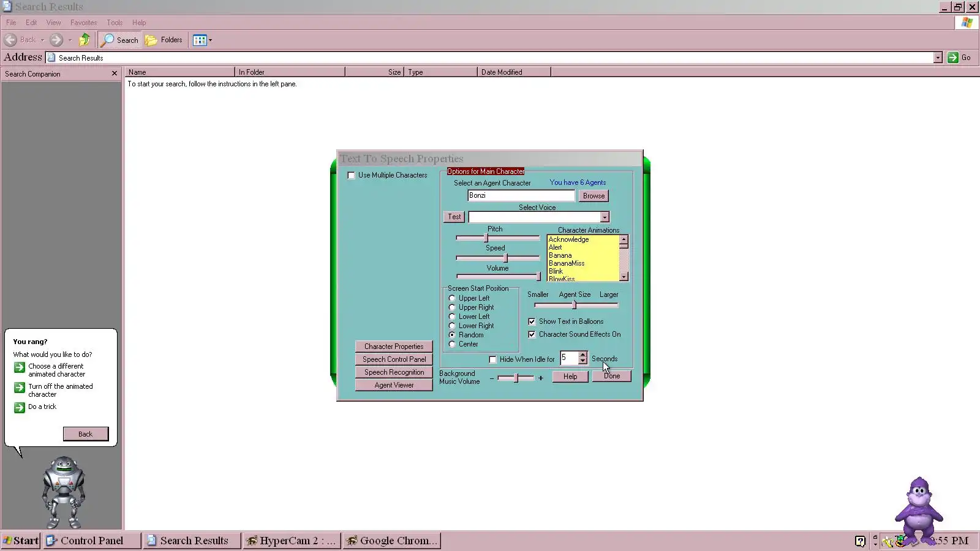
Task: Click the Done button
Action: click(x=611, y=377)
